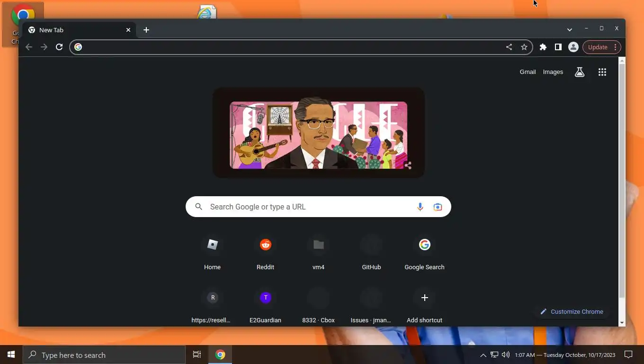Open the Reddit shortcut
Viewport: 644px width, 364px height.
click(265, 254)
